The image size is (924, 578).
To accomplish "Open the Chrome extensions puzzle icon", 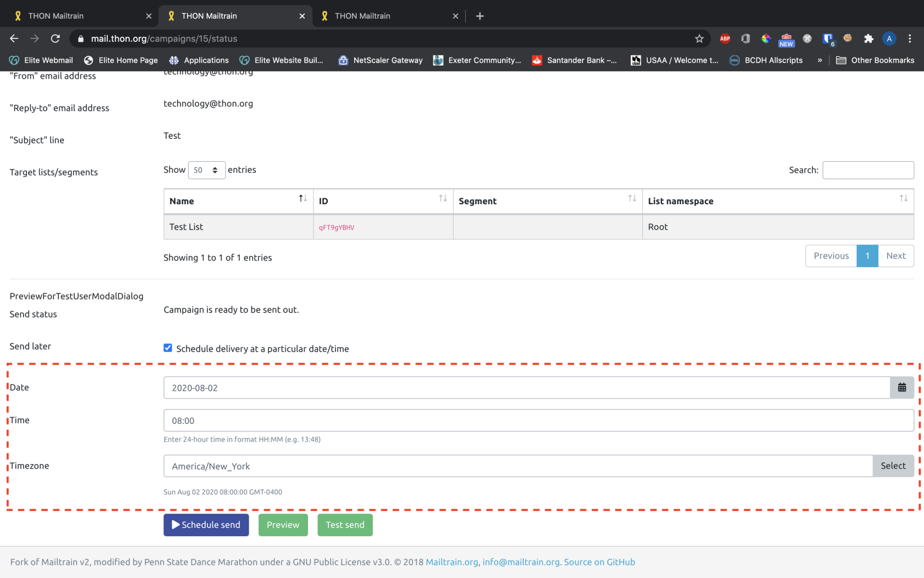I will click(868, 39).
